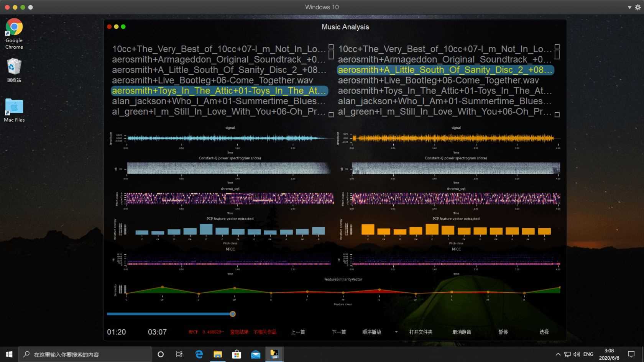Viewport: 644px width, 362px height.
Task: Click the Windows taskbar search box
Action: [x=85, y=354]
